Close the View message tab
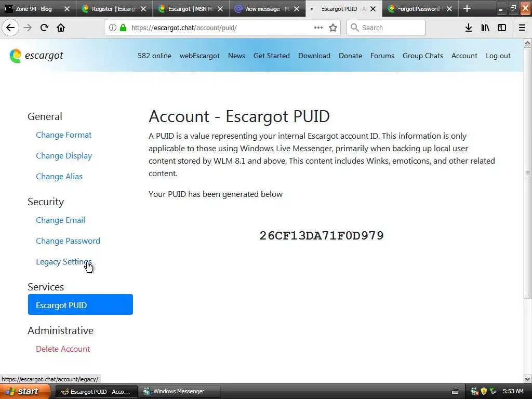This screenshot has width=532, height=399. [297, 9]
